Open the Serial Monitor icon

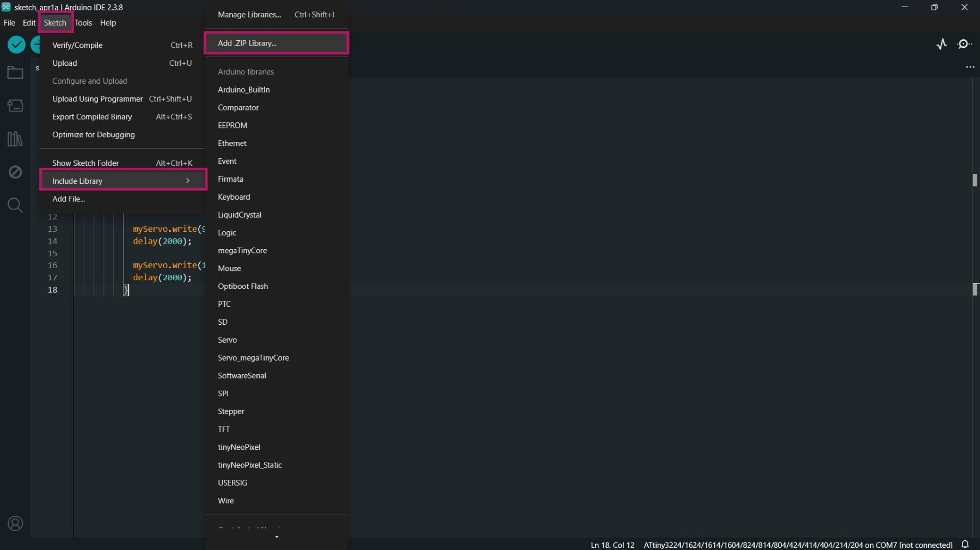(x=965, y=44)
